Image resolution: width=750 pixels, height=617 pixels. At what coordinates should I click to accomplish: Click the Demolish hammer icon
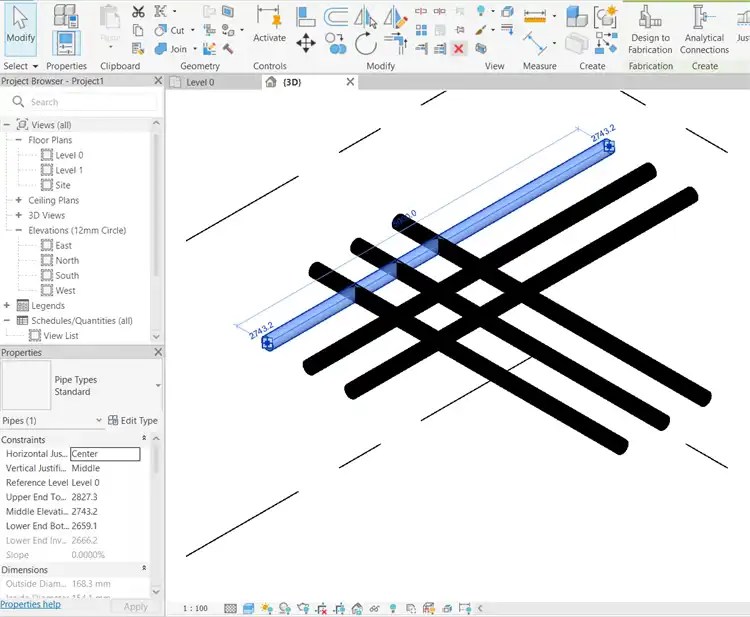point(228,48)
